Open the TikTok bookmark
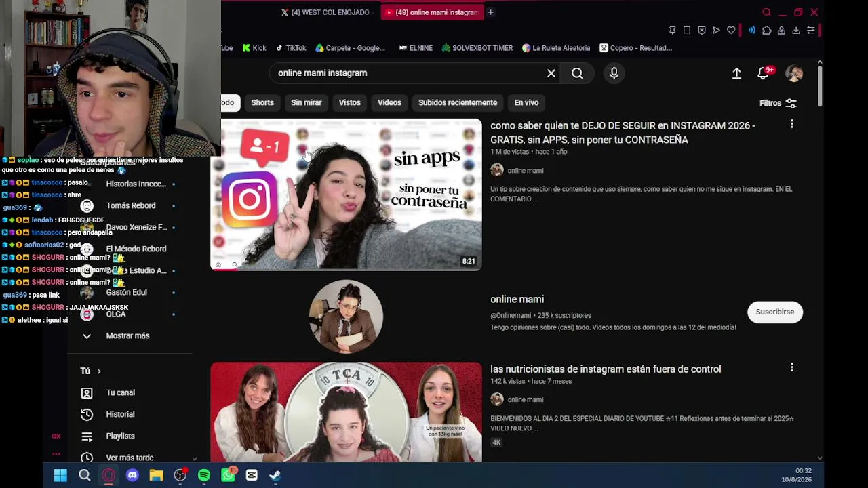The width and height of the screenshot is (868, 488). pyautogui.click(x=291, y=48)
